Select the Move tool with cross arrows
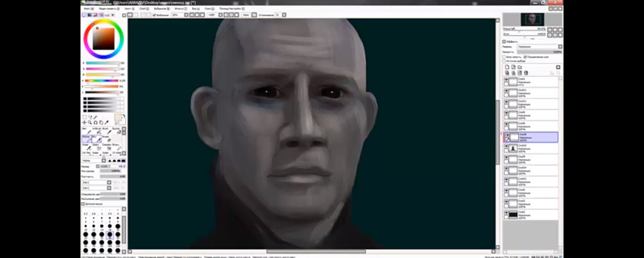The image size is (644, 258). coord(85,123)
